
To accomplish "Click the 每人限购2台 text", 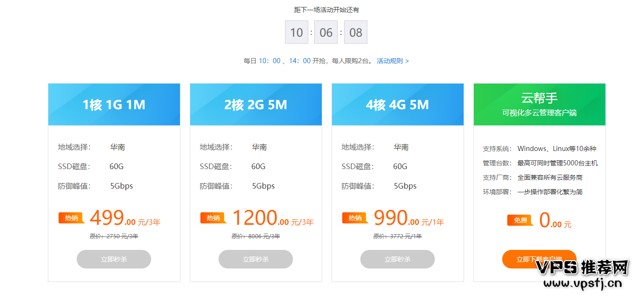I will coord(351,61).
